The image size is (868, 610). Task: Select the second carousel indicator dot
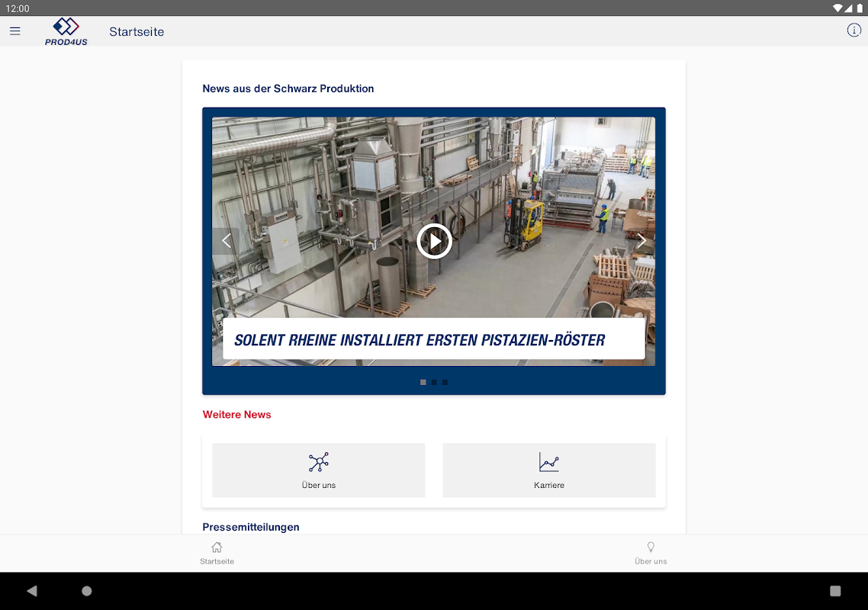coord(434,383)
